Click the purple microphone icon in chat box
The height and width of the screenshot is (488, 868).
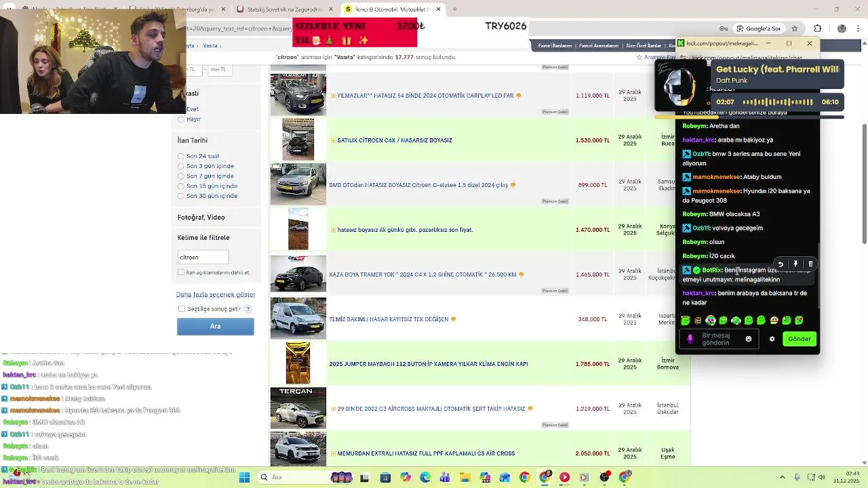point(690,339)
